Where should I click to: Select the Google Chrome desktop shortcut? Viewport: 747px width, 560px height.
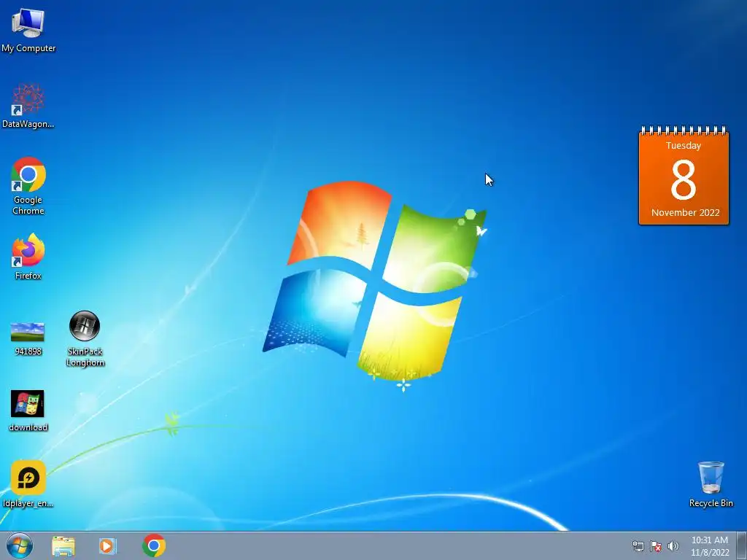pyautogui.click(x=28, y=186)
